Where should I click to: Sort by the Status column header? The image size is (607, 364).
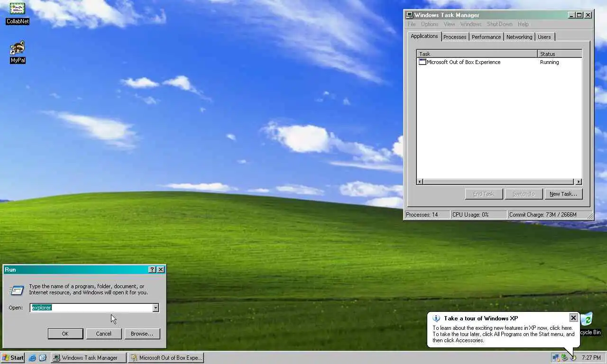click(560, 54)
